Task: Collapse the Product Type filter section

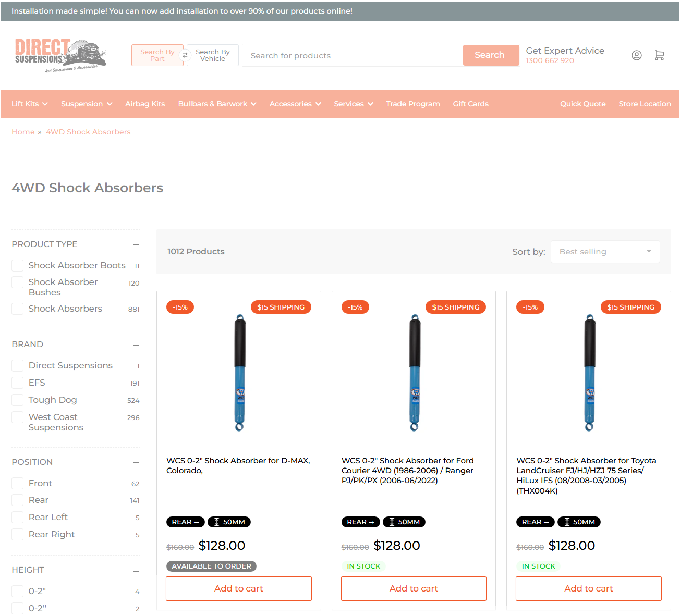Action: pyautogui.click(x=136, y=244)
